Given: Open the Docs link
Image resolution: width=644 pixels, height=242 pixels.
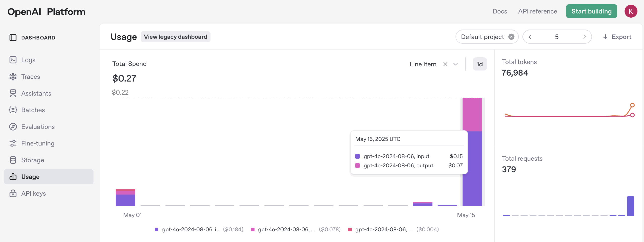Looking at the screenshot, I should point(500,11).
